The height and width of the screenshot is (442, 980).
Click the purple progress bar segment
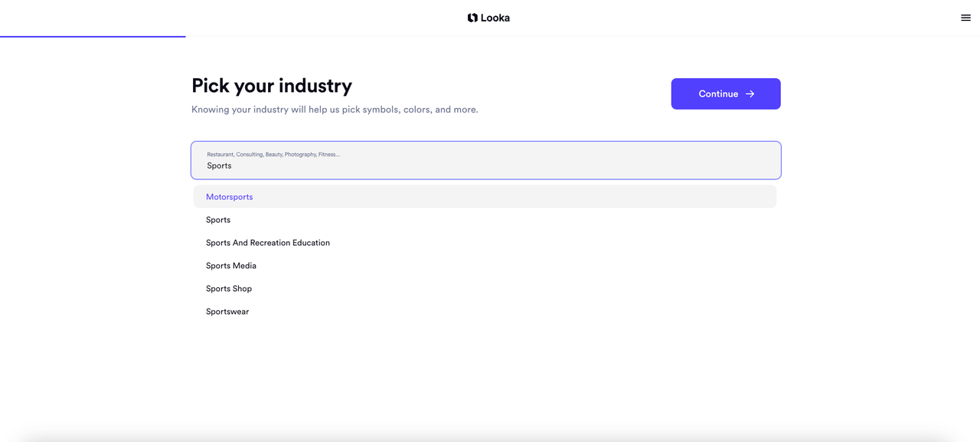click(93, 36)
